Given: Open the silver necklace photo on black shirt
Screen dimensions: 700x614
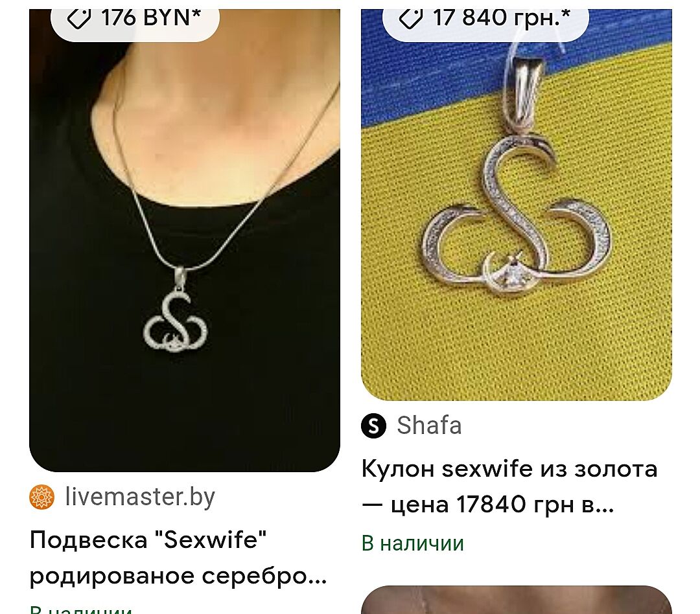Looking at the screenshot, I should pos(184,240).
